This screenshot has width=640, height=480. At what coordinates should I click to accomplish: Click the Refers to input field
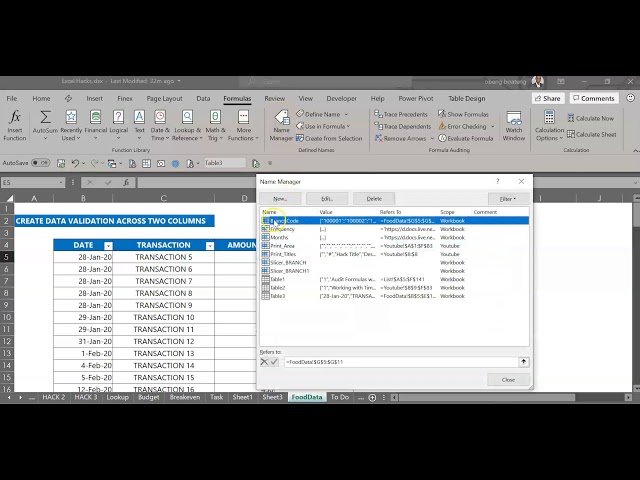point(400,362)
